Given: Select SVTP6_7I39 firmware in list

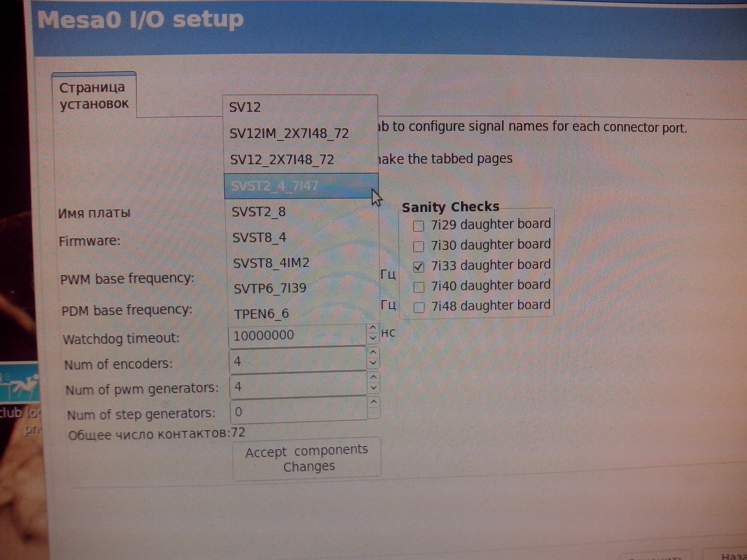Looking at the screenshot, I should (270, 288).
